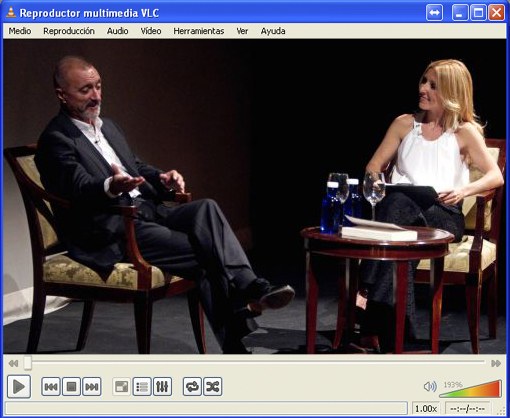Viewport: 510px width, 418px height.
Task: Skip to the previous media item
Action: click(x=51, y=387)
